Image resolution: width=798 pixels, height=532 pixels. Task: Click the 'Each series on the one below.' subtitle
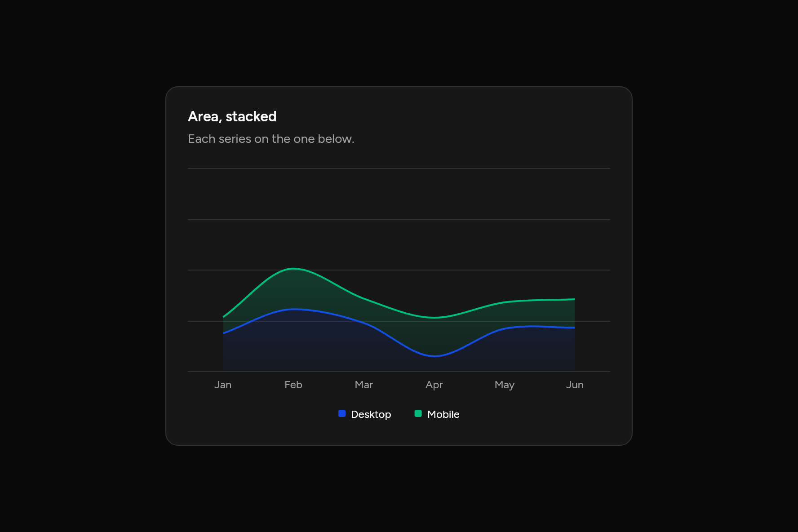coord(271,139)
